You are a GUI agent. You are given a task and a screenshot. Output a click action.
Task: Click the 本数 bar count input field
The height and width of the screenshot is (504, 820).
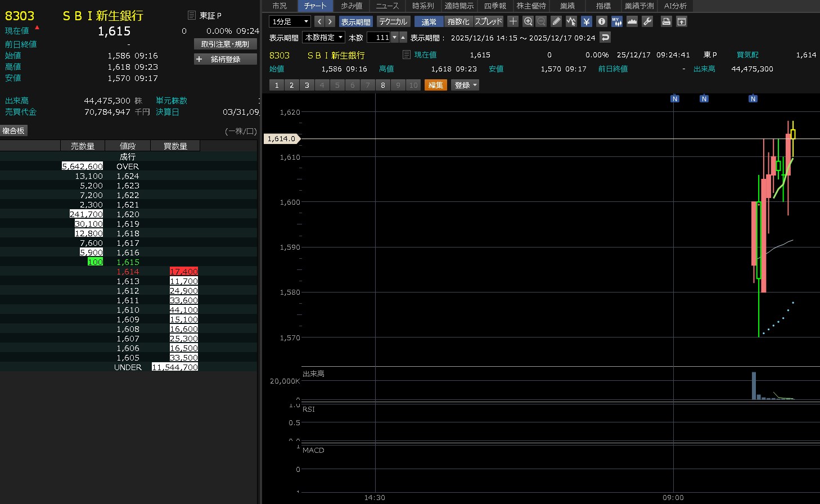coord(379,37)
